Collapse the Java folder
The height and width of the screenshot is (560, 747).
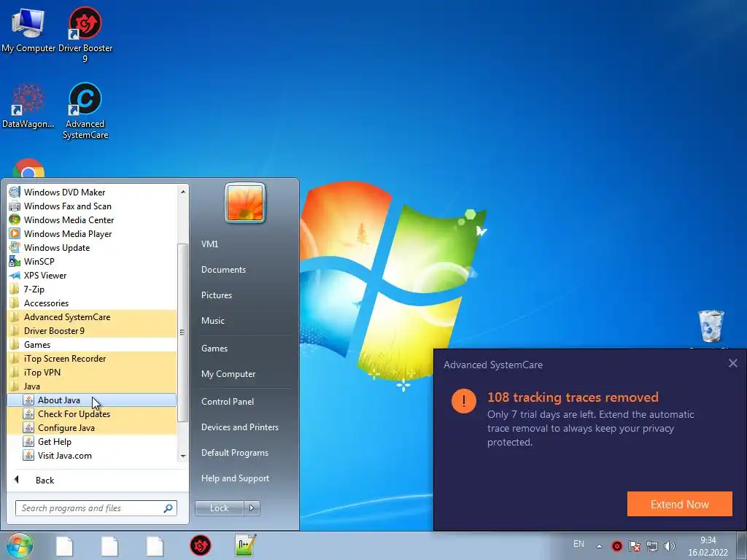(x=91, y=386)
